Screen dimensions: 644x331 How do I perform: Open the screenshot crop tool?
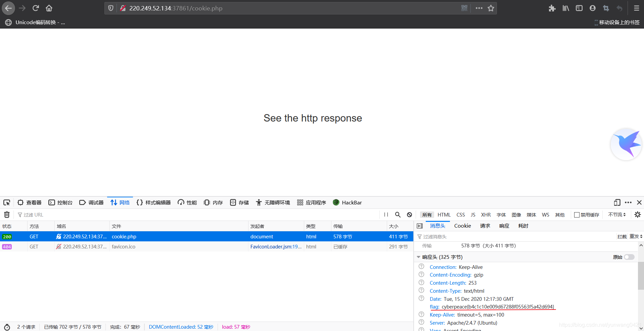pyautogui.click(x=606, y=8)
